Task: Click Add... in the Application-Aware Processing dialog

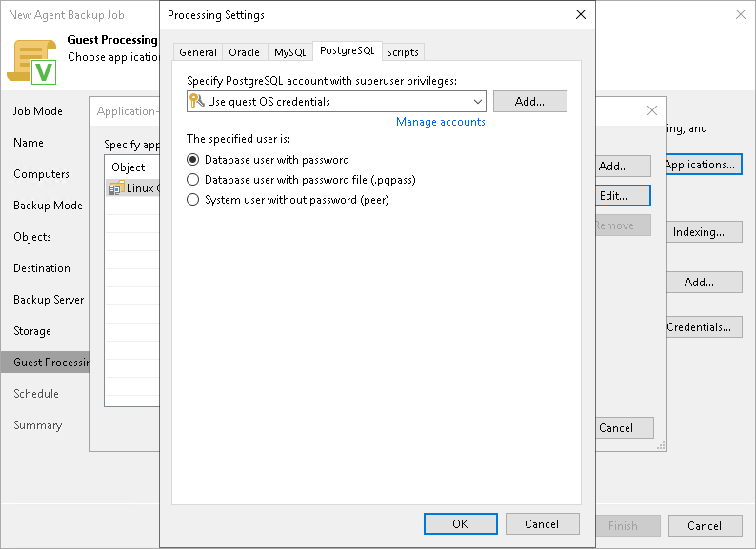Action: [x=623, y=167]
